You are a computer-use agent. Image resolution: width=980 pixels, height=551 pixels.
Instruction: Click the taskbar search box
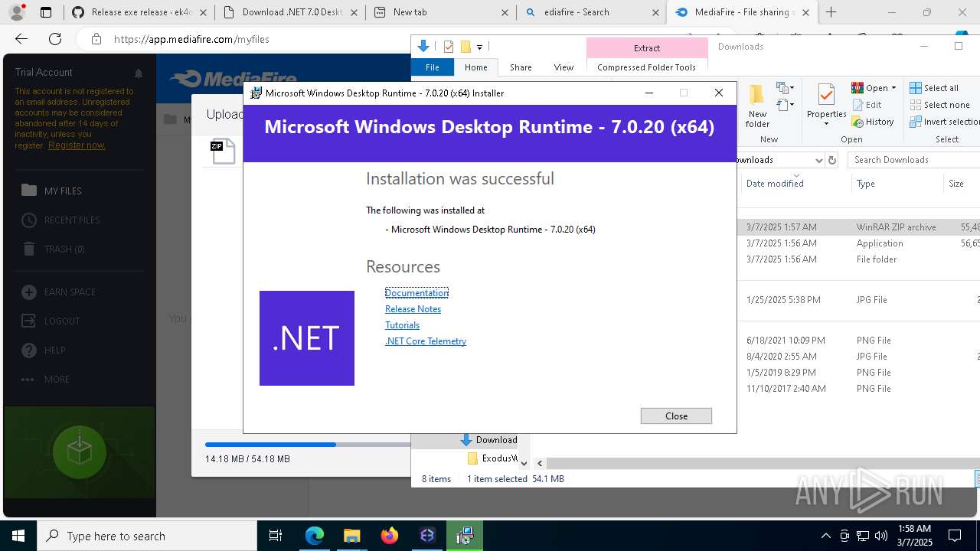coord(147,536)
